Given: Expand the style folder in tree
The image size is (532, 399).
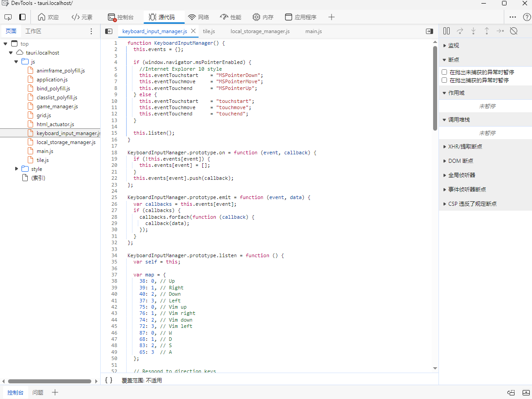Looking at the screenshot, I should 17,169.
